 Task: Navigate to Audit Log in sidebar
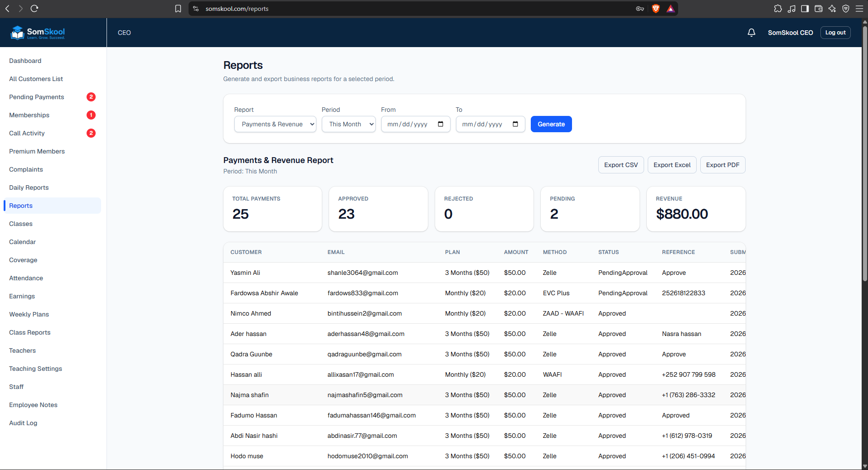(53, 423)
